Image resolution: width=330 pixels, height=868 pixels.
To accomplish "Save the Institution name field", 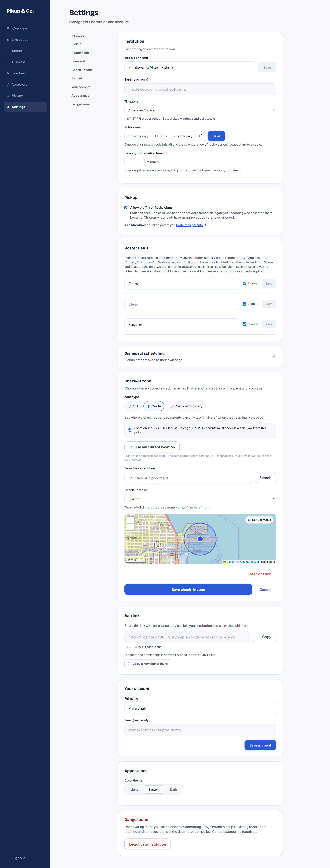I will [267, 67].
